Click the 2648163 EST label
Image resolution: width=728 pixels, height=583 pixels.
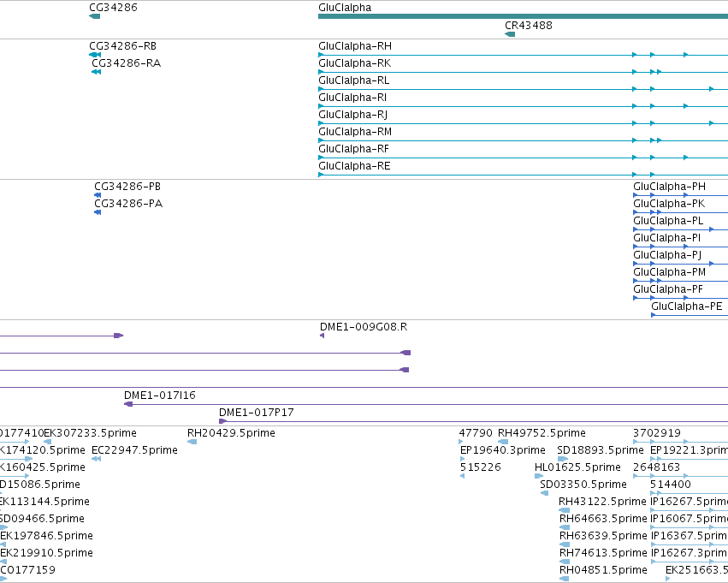[x=656, y=467]
